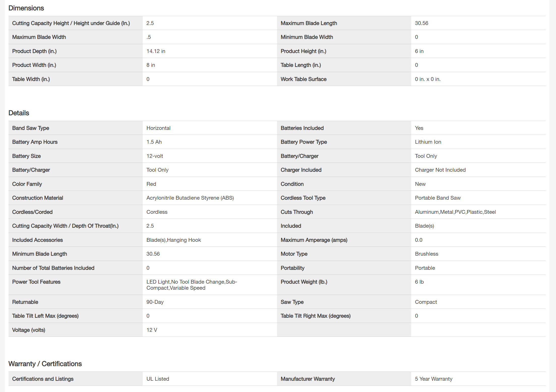Image resolution: width=556 pixels, height=392 pixels.
Task: Click the UL Listed certification value
Action: click(158, 379)
